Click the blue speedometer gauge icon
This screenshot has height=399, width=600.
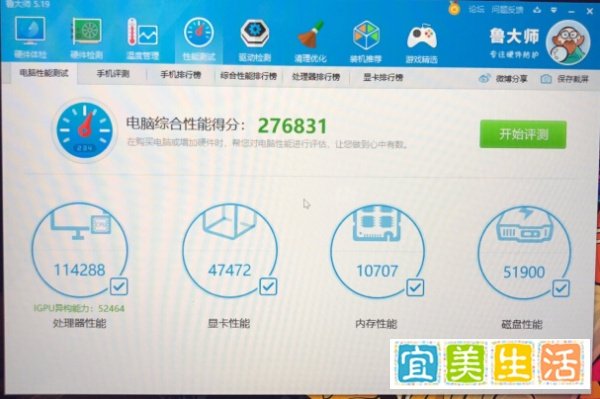point(85,130)
